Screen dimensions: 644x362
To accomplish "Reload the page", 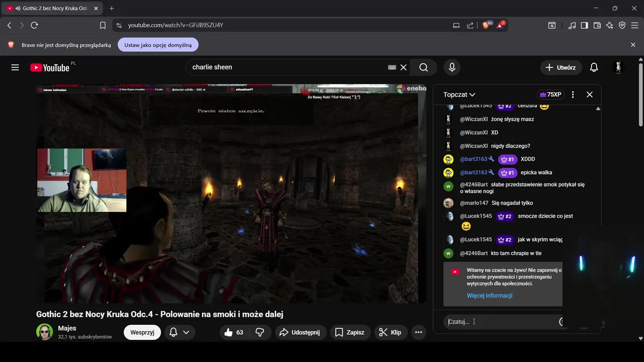I will click(x=34, y=25).
